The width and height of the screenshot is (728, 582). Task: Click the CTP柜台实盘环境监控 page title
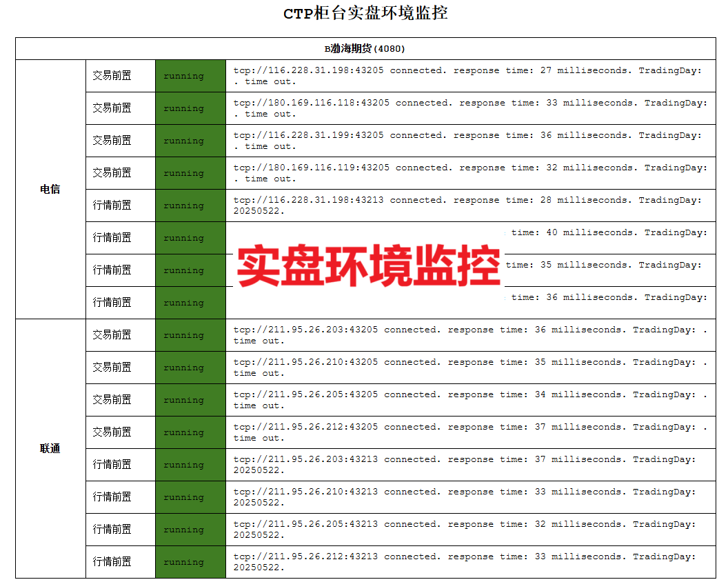pos(365,14)
